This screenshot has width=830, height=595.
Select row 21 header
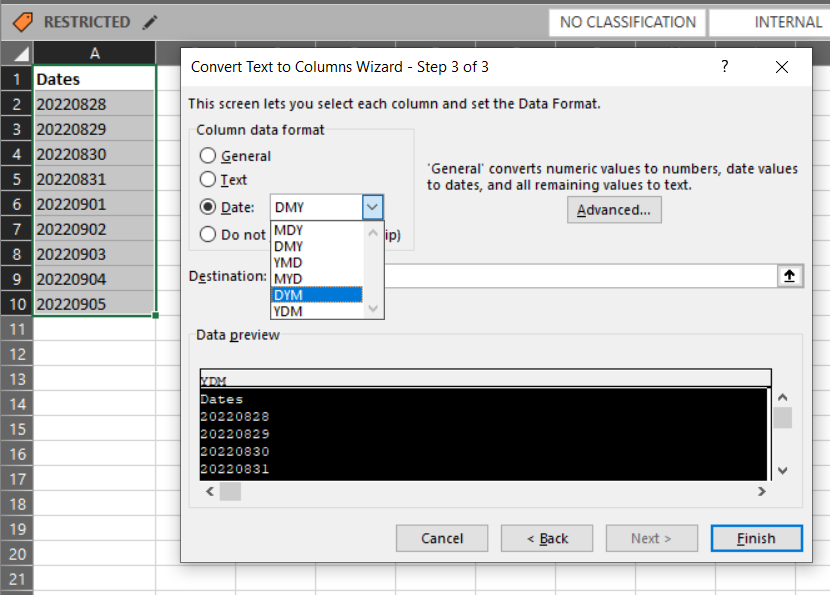pyautogui.click(x=16, y=579)
